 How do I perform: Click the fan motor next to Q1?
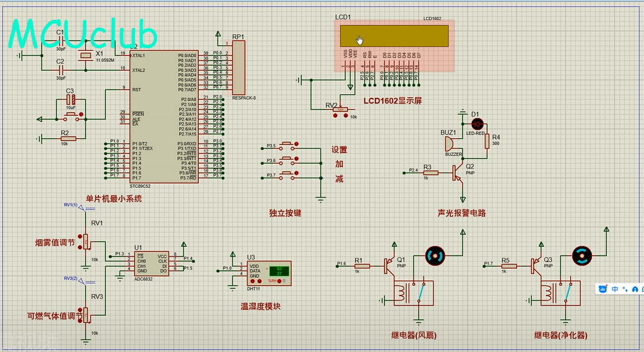(435, 254)
